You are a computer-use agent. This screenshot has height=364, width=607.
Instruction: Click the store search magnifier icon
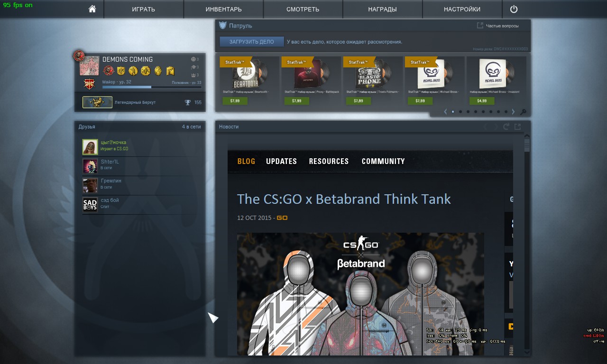pyautogui.click(x=523, y=112)
